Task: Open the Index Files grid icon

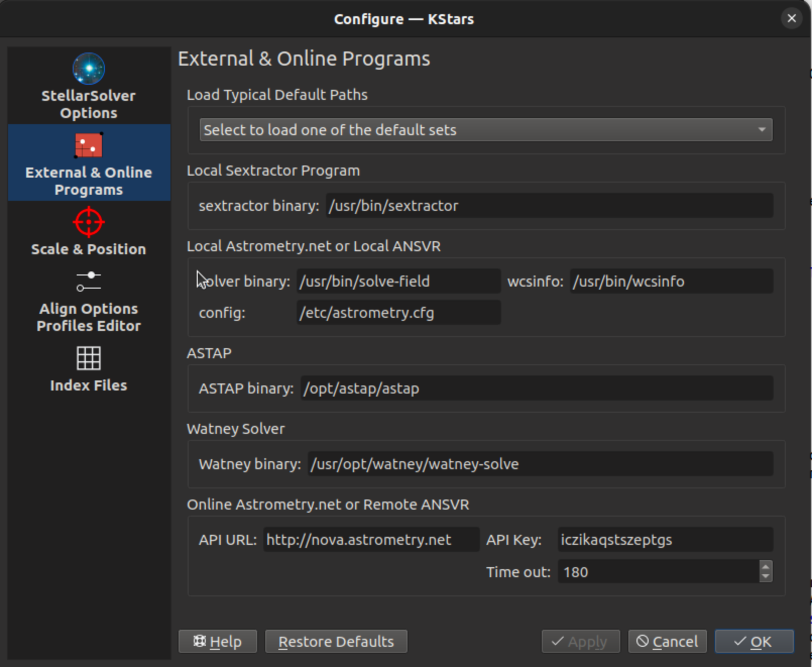Action: click(x=88, y=358)
